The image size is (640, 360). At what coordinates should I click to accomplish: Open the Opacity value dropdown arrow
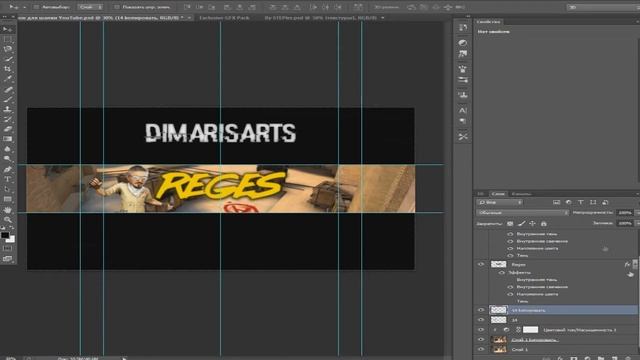point(638,213)
